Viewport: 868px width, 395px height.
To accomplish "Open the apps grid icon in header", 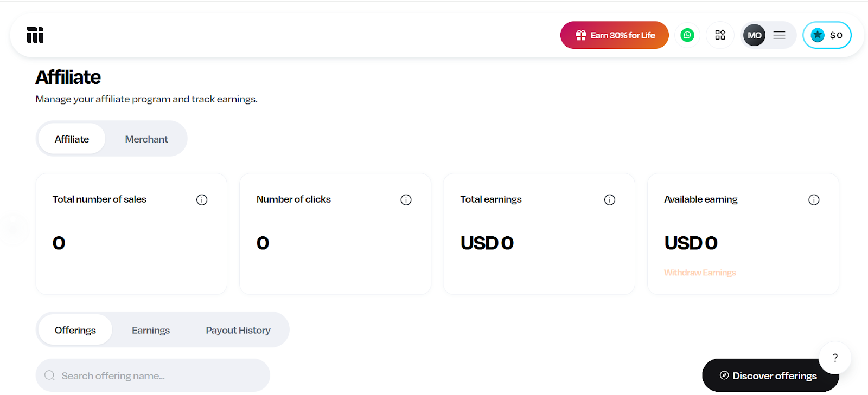I will [x=720, y=35].
